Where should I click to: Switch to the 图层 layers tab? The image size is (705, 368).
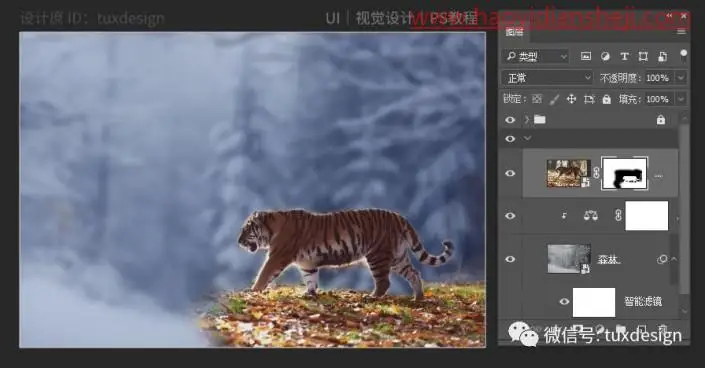point(514,31)
